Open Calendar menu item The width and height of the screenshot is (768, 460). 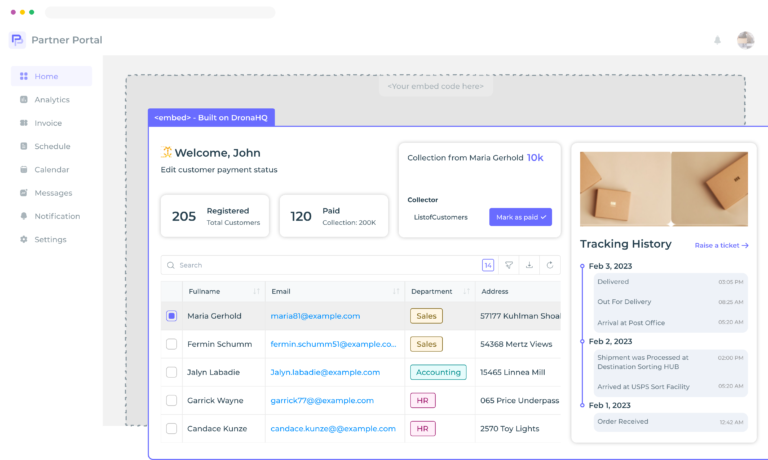tap(51, 169)
